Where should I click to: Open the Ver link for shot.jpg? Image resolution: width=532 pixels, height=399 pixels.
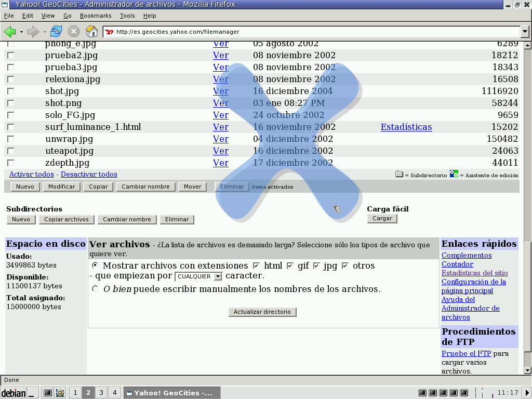[220, 91]
